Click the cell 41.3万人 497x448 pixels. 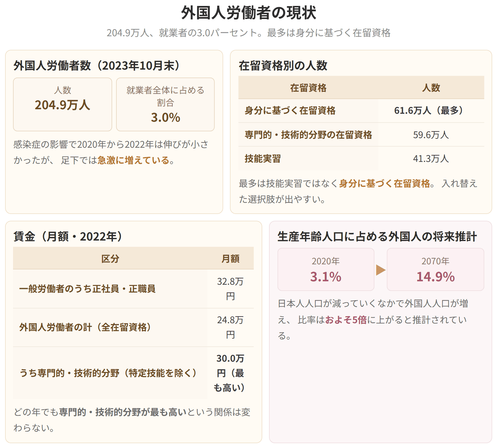pyautogui.click(x=431, y=158)
